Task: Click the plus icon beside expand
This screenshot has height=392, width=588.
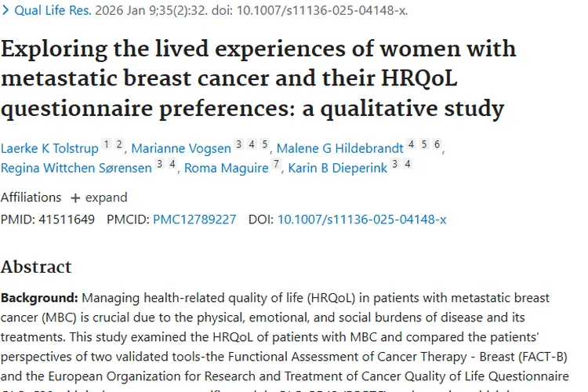Action: (x=75, y=198)
